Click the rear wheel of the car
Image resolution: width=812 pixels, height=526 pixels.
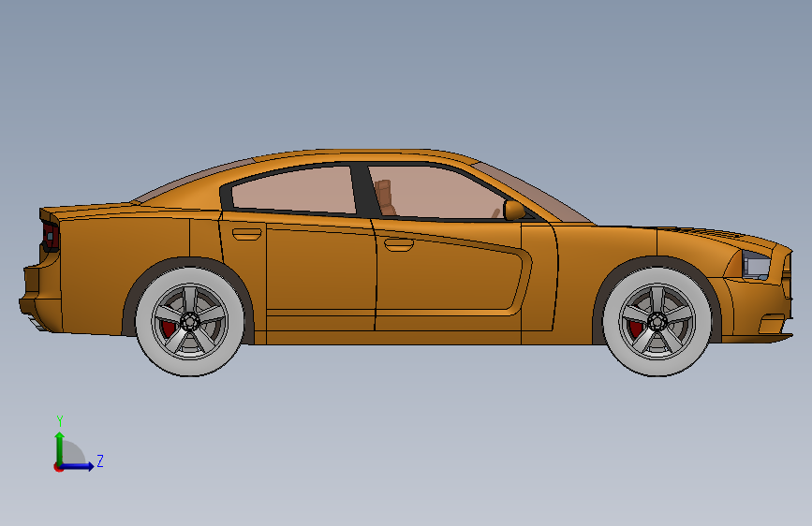coord(190,322)
